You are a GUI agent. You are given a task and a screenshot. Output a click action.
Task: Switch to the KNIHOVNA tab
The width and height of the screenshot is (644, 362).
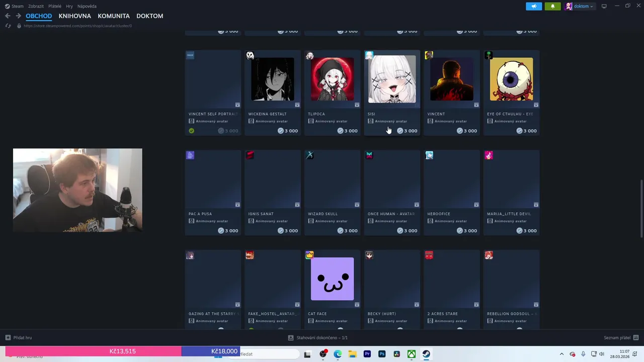pyautogui.click(x=75, y=16)
